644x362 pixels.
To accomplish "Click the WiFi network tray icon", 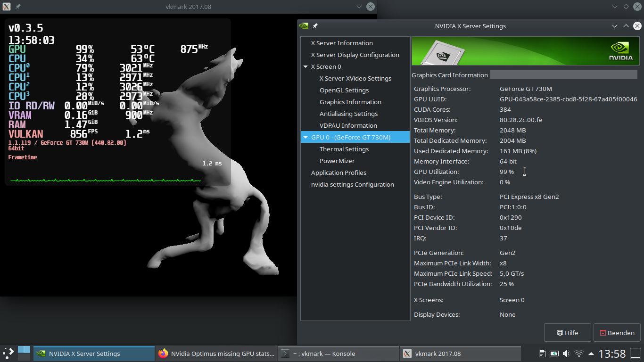I will coord(578,353).
